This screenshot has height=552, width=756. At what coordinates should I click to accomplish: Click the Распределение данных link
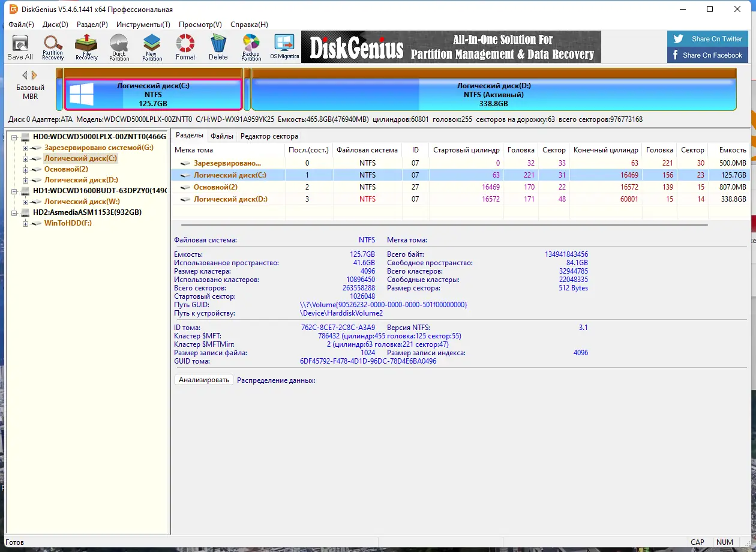click(x=276, y=380)
